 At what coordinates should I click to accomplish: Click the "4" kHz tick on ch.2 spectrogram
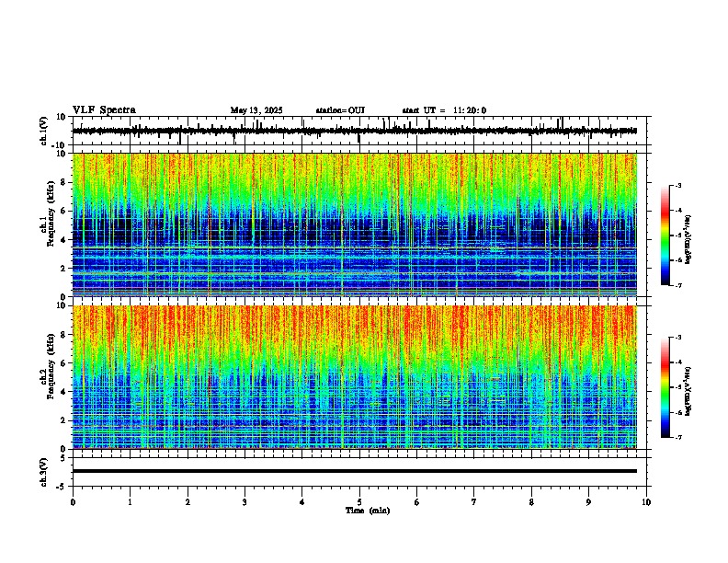pos(64,392)
